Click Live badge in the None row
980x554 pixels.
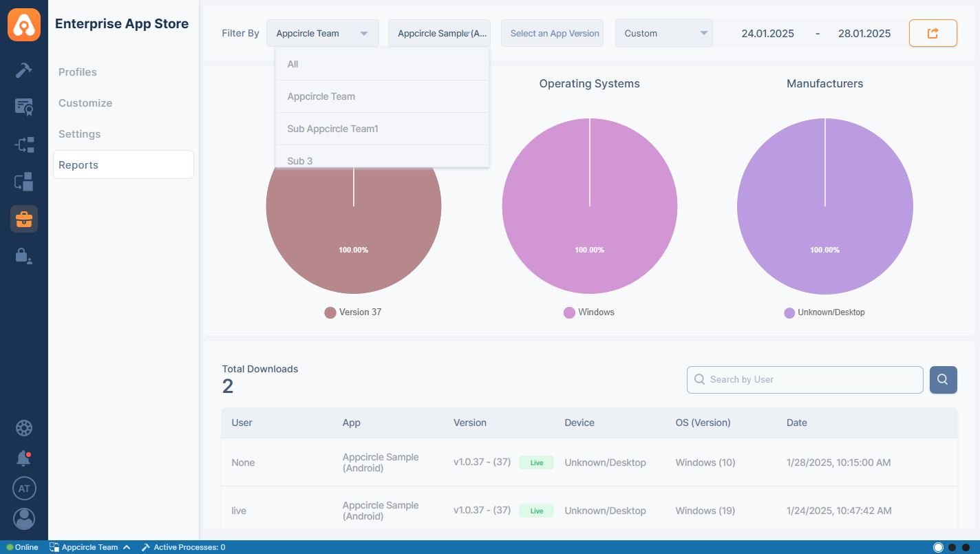537,462
